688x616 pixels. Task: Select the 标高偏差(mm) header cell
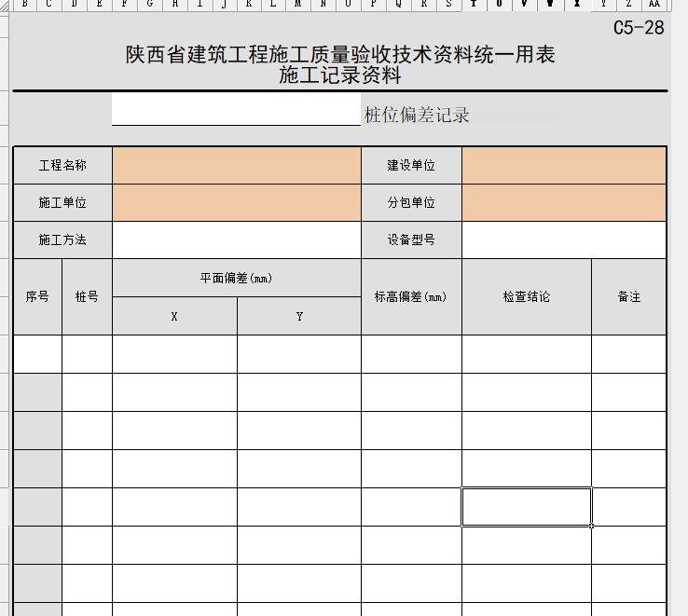(x=411, y=296)
